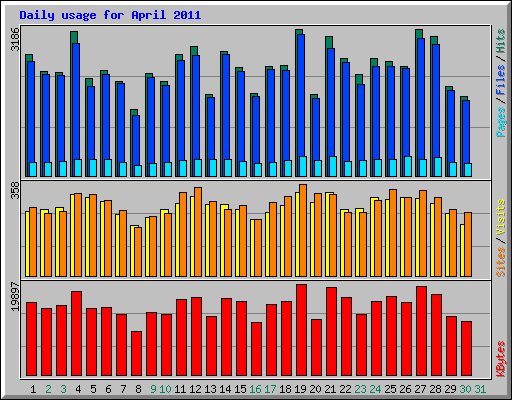The height and width of the screenshot is (400, 512).
Task: Click the 'Sites' legend label
Action: click(x=501, y=262)
